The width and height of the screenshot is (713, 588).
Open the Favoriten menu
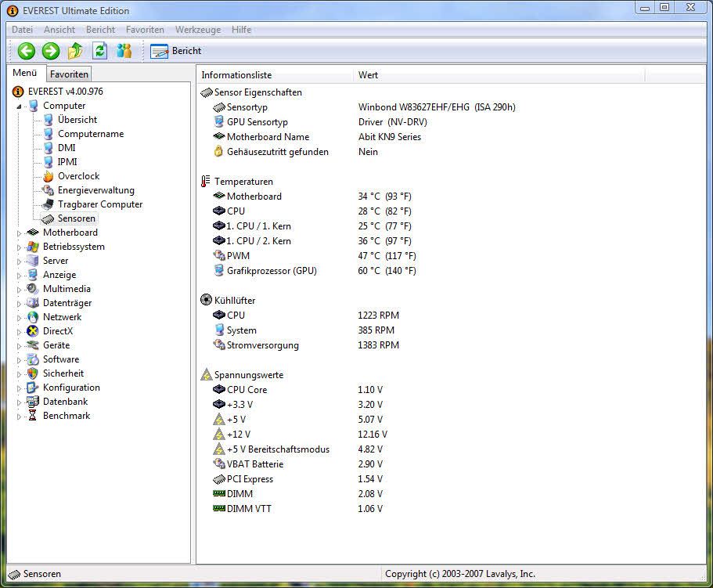145,30
